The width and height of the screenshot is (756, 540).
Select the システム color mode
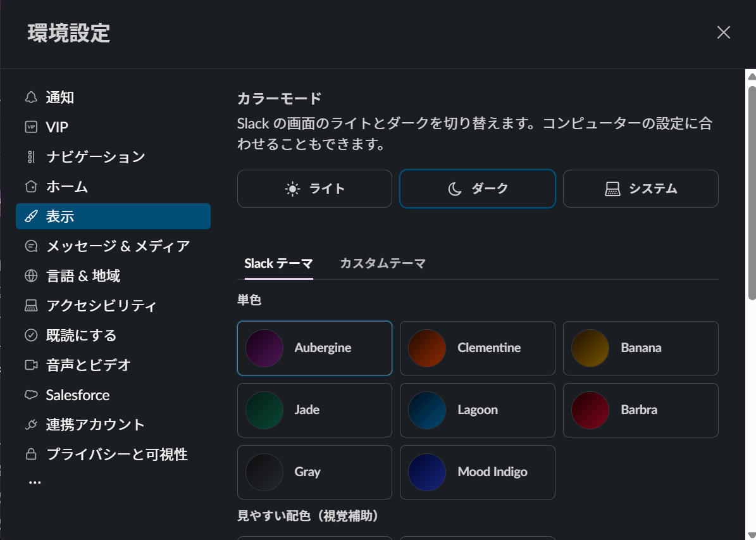click(x=640, y=189)
